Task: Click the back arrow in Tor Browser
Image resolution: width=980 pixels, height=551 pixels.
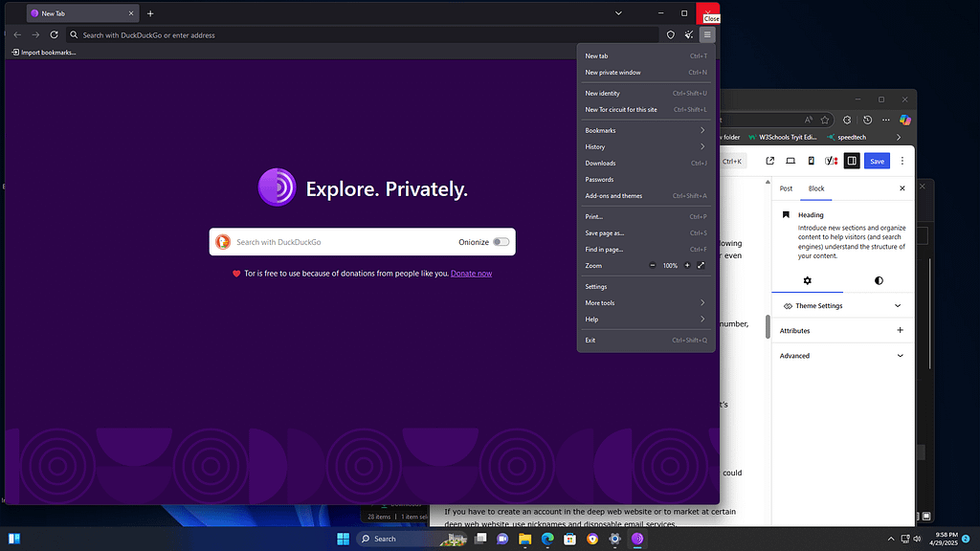Action: coord(17,35)
